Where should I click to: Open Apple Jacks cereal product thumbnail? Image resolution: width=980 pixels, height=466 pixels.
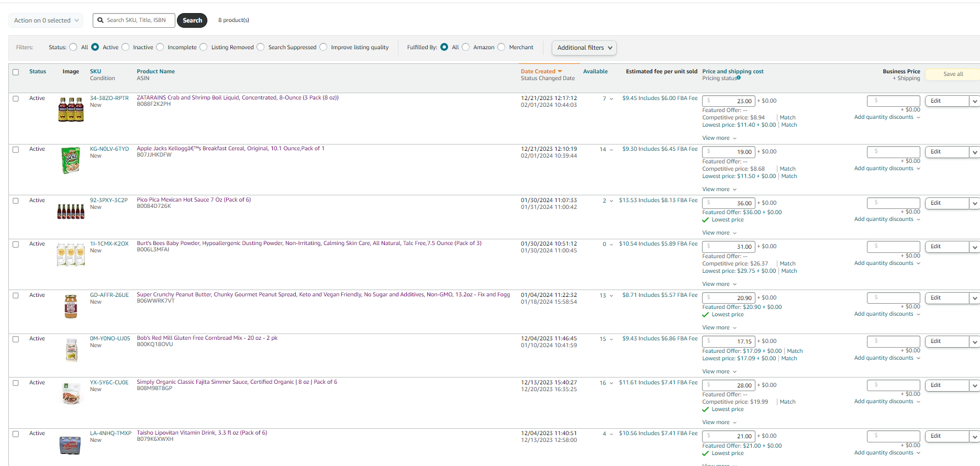pos(71,160)
